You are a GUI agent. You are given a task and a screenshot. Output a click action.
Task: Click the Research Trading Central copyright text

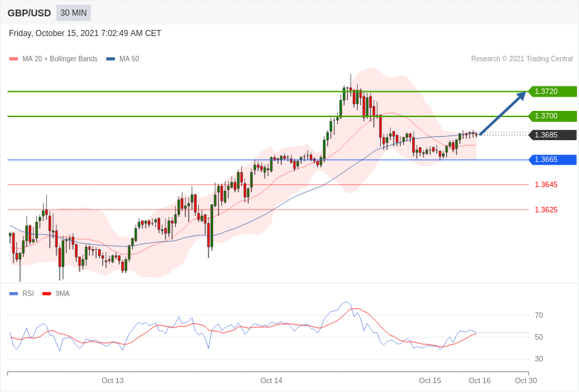click(x=522, y=59)
